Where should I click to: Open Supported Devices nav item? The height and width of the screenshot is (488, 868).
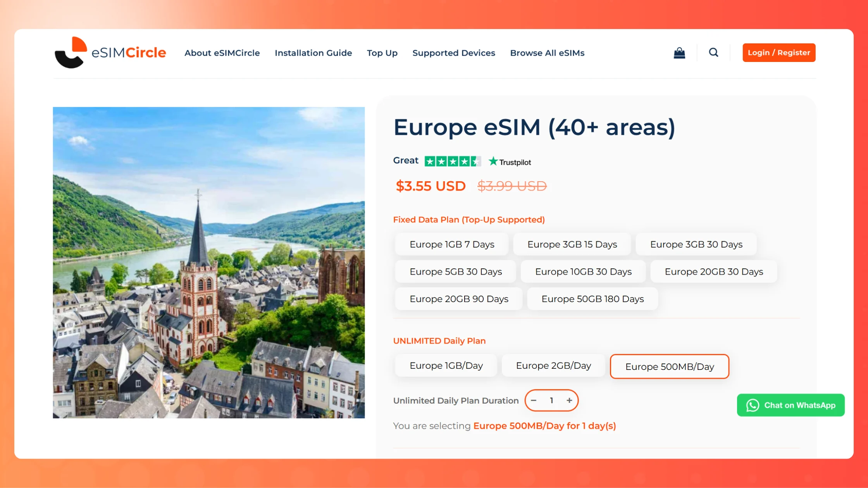click(454, 53)
